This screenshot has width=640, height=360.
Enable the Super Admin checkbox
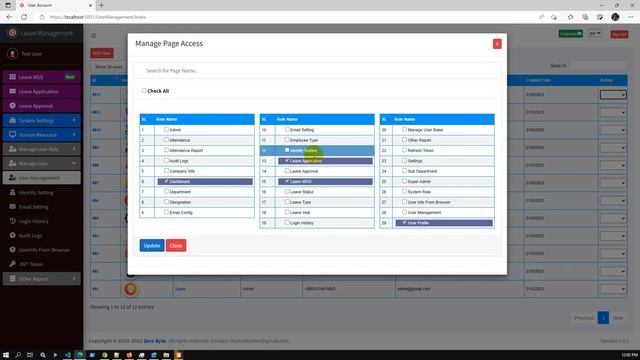coord(404,181)
